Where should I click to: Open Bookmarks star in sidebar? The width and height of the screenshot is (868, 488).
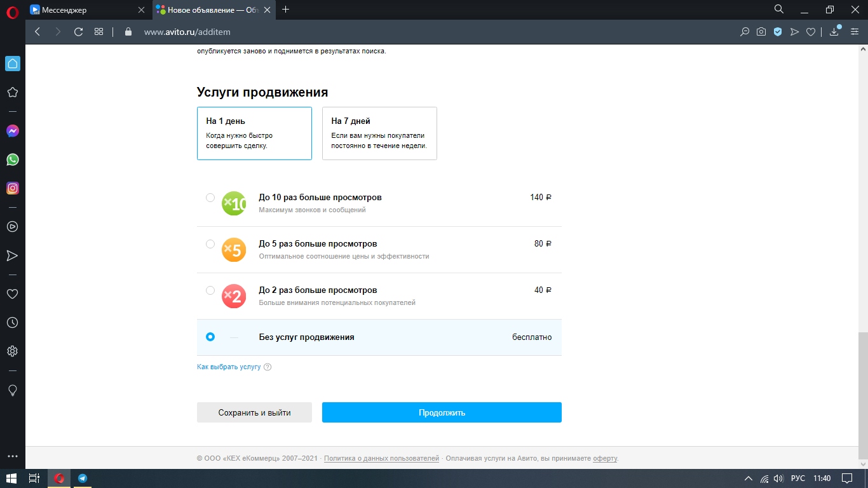click(x=12, y=92)
